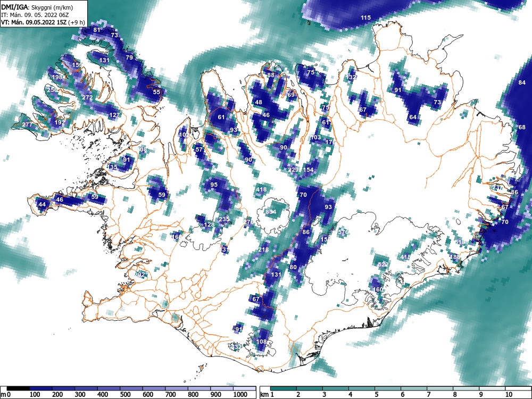Click the visibility label 80
532x399 pixels.
(x=293, y=267)
